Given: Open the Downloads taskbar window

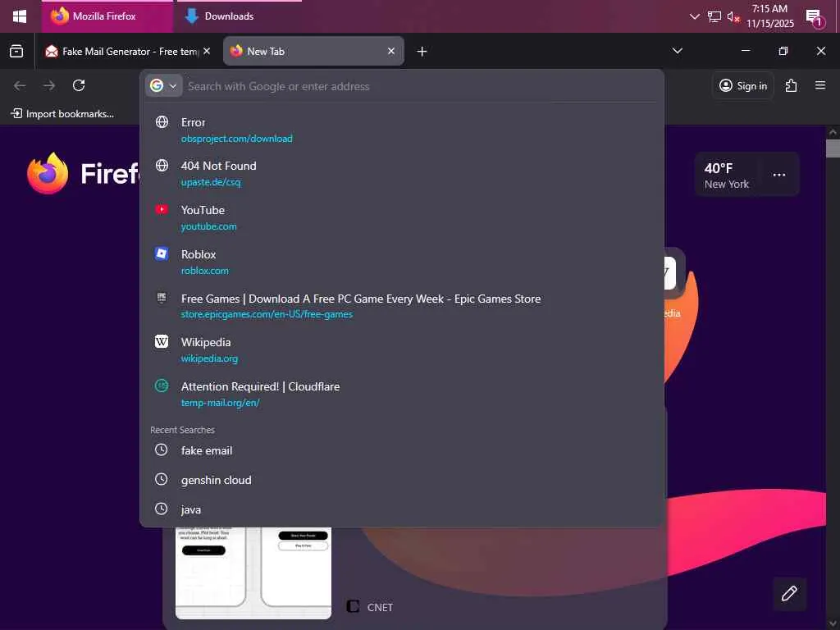Looking at the screenshot, I should 240,16.
